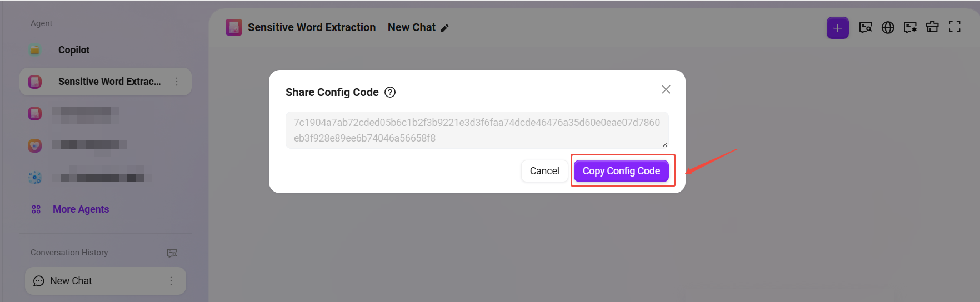Click the starred chat icon in header
This screenshot has height=302, width=980.
coord(910,27)
